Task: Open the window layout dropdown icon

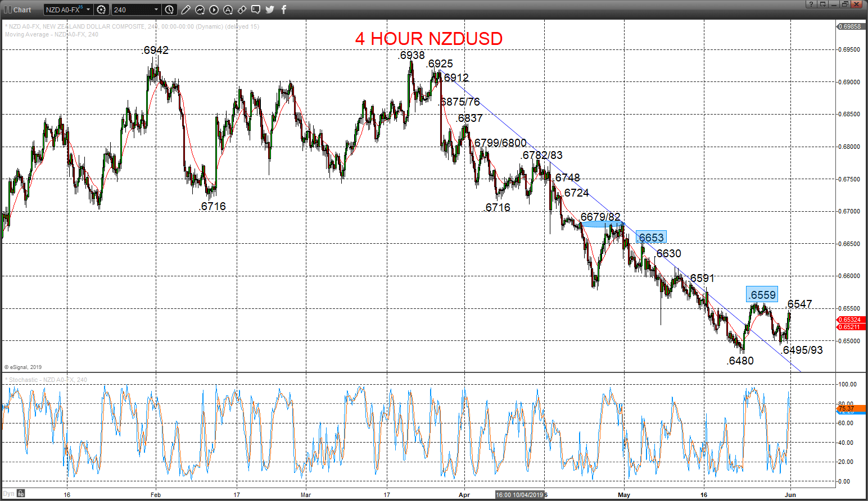Action: coord(822,4)
